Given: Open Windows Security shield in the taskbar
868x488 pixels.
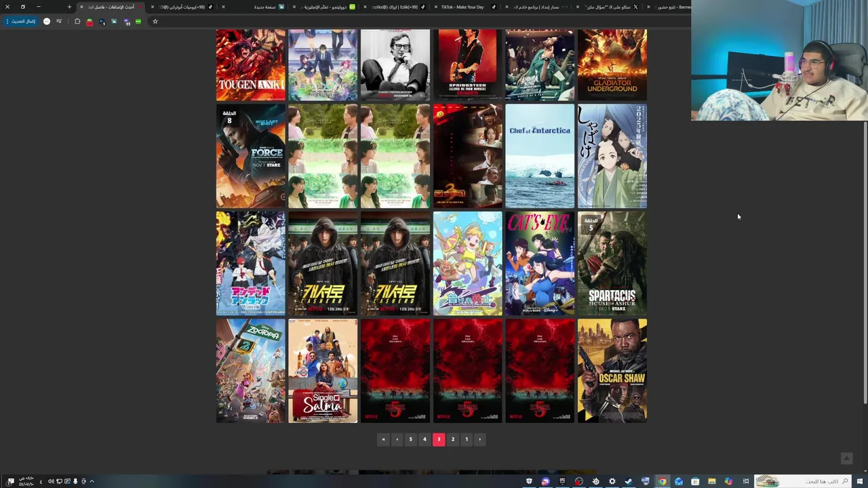Looking at the screenshot, I should pos(529,481).
